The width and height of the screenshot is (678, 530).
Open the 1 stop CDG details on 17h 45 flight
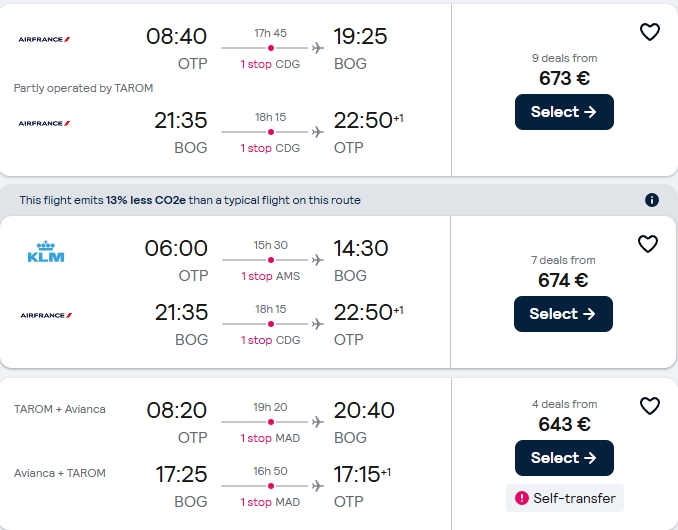pos(270,64)
